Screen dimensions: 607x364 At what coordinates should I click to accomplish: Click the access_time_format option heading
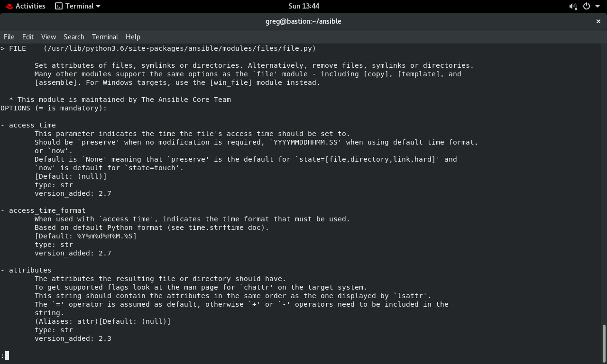[x=47, y=210]
